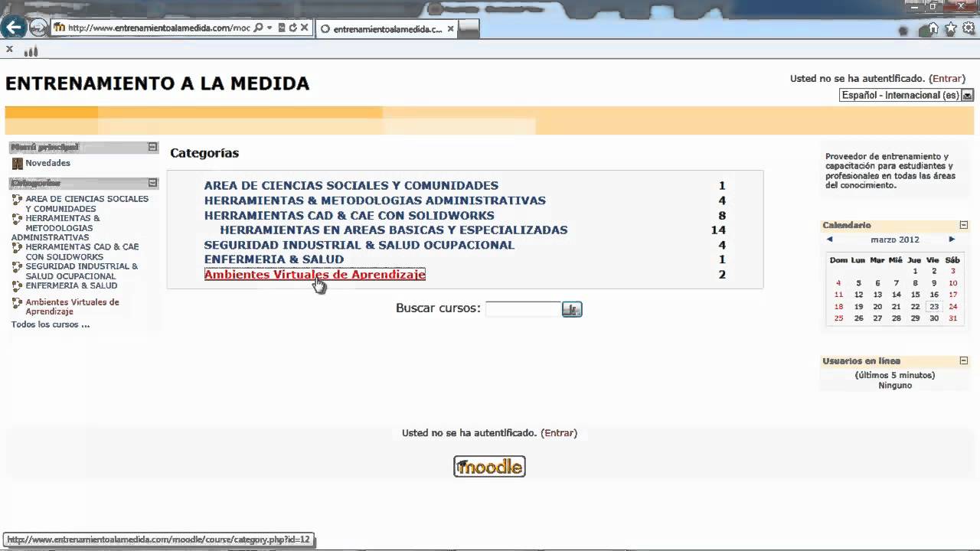Image resolution: width=980 pixels, height=551 pixels.
Task: Click the Ir search button
Action: (x=572, y=309)
